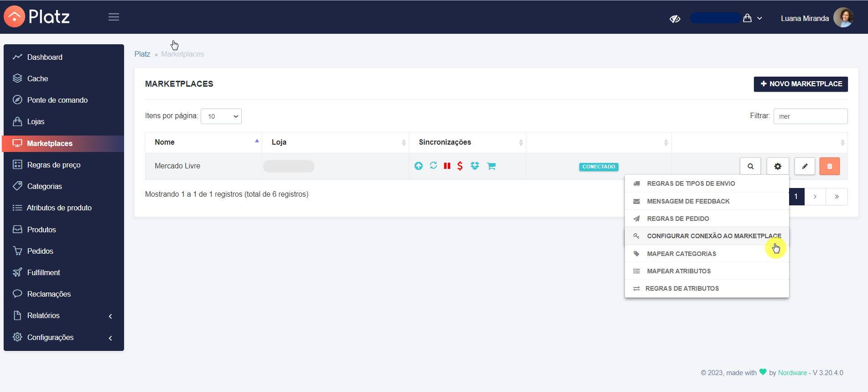Click the pencil edit button for Mercado Livre
The width and height of the screenshot is (868, 392).
click(805, 166)
